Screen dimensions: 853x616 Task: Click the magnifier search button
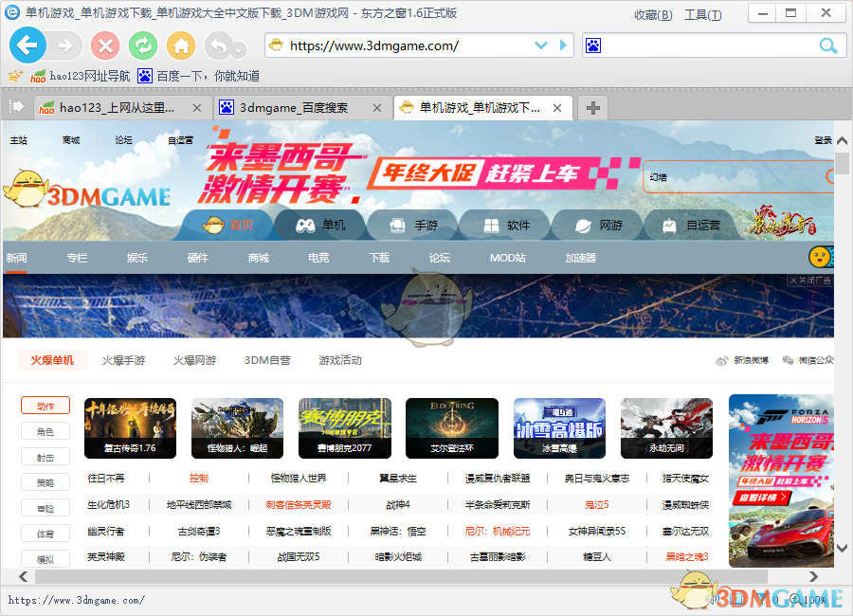tap(828, 45)
